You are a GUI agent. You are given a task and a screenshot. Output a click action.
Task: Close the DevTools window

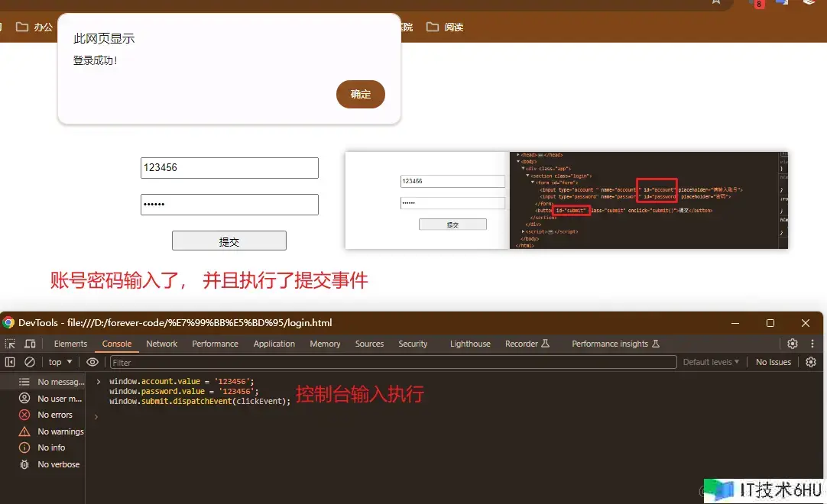pos(806,323)
